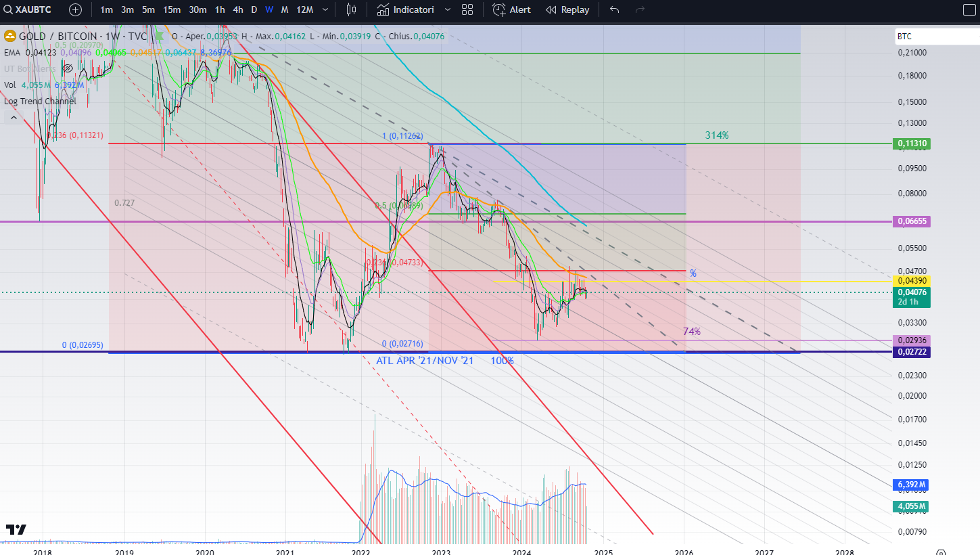Screen dimensions: 980x555
Task: Create a new Alert
Action: click(x=511, y=10)
